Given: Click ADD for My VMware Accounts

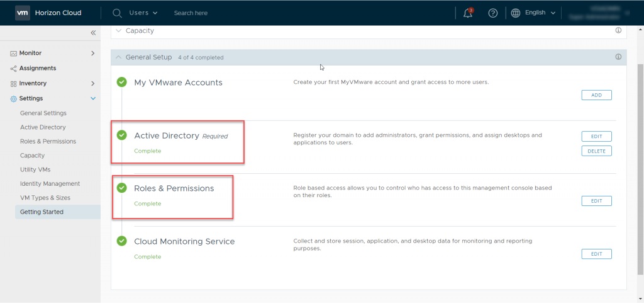Looking at the screenshot, I should click(x=596, y=95).
